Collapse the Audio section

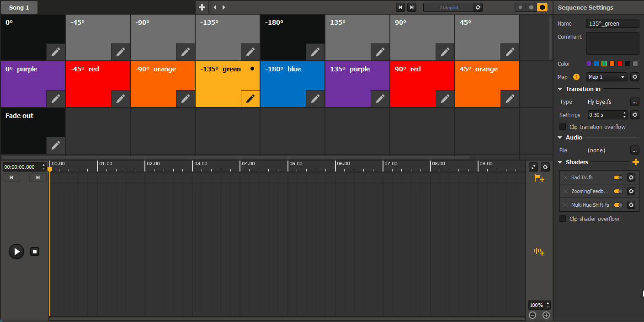pos(560,137)
